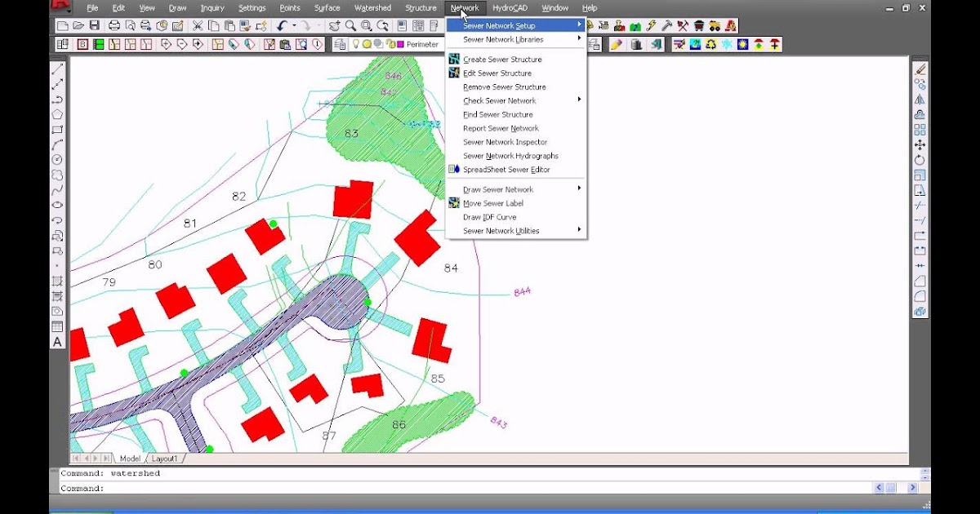
Task: Select the Paste icon on the toolbar
Action: click(x=229, y=25)
